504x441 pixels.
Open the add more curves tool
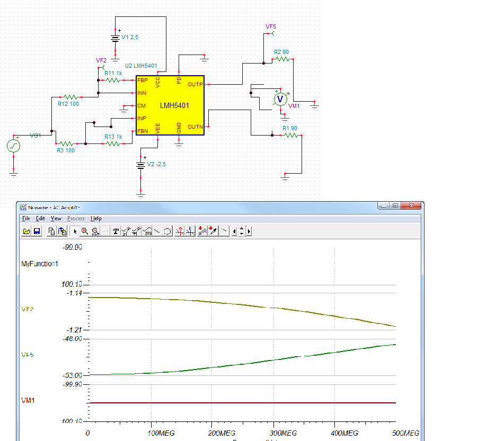point(202,231)
